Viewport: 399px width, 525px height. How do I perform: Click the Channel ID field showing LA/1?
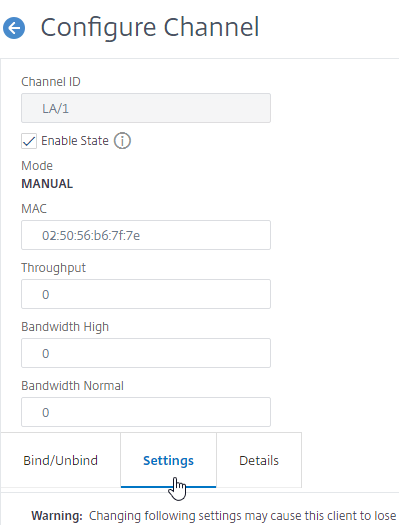146,108
